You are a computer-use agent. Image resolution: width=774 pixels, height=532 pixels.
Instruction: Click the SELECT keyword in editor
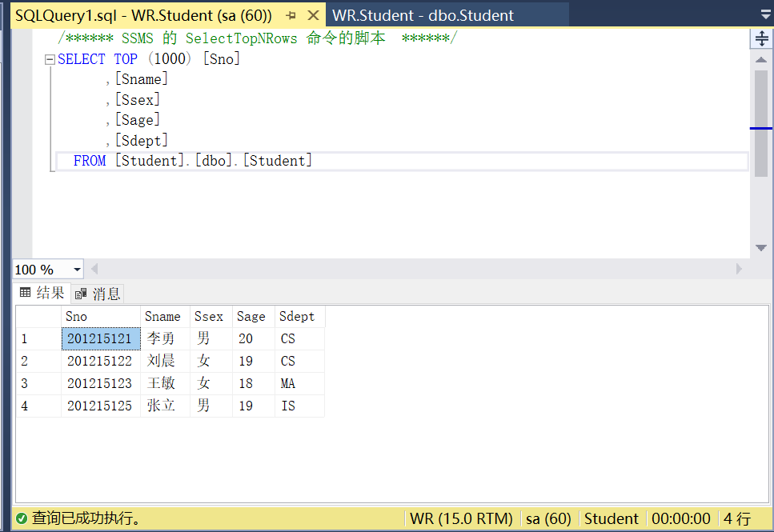point(82,59)
